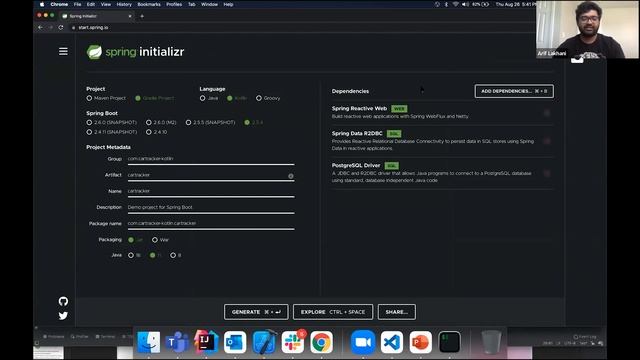Click the clear icon in Artifact field

coord(291,176)
